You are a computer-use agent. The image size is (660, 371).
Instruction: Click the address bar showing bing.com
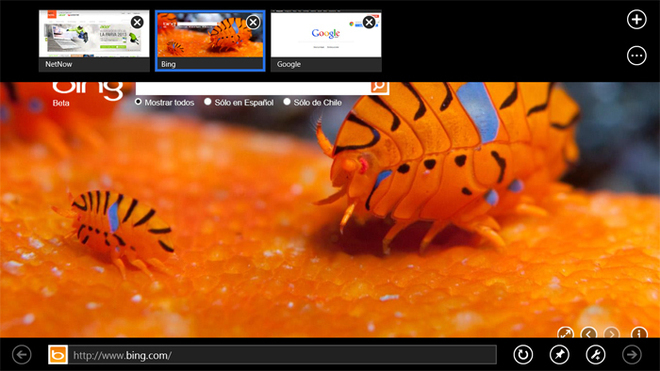(282, 355)
